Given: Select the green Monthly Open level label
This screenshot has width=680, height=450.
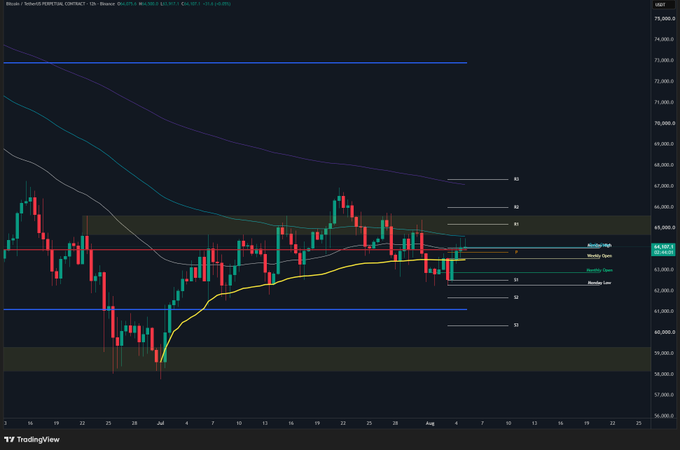Looking at the screenshot, I should coord(599,270).
